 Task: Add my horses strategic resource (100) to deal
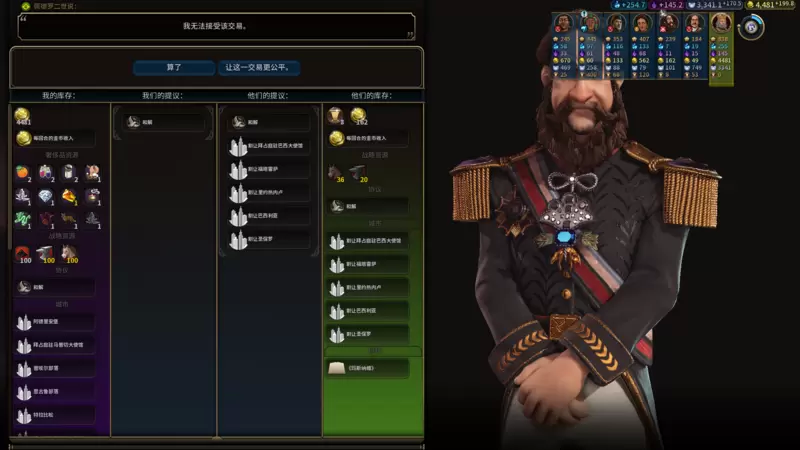click(x=69, y=254)
